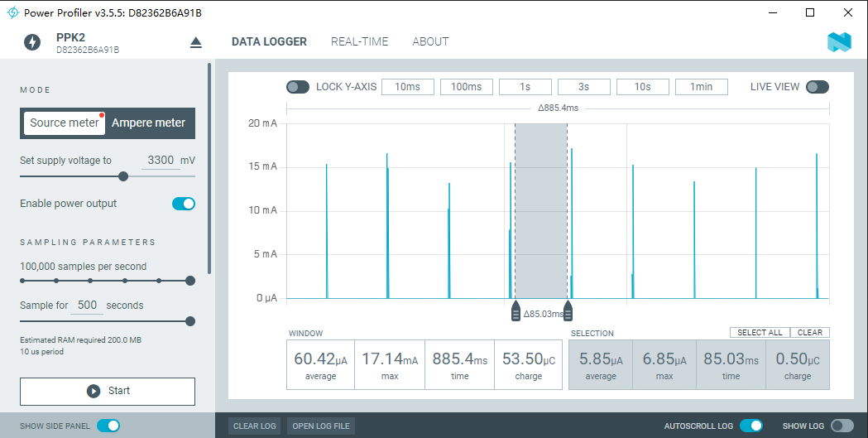Click the play icon in the Start button
Image resolution: width=868 pixels, height=438 pixels.
pyautogui.click(x=94, y=391)
